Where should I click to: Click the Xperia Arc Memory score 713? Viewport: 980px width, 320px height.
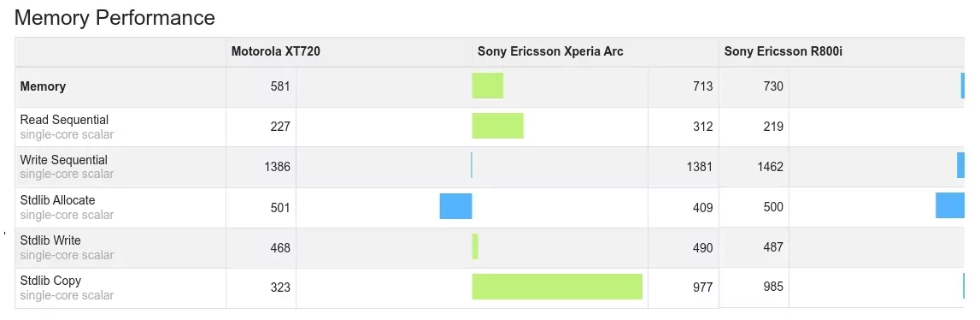coord(703,86)
